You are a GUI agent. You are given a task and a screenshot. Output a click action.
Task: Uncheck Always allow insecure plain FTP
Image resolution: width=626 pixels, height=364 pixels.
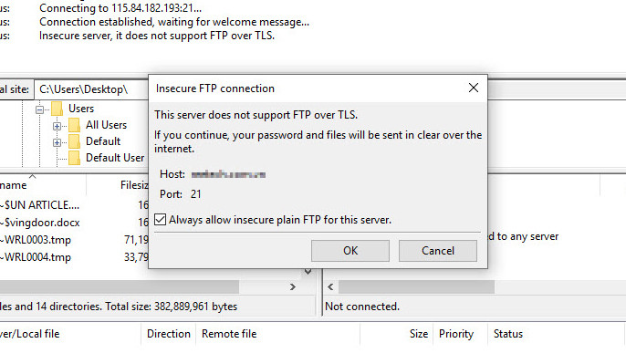click(160, 220)
